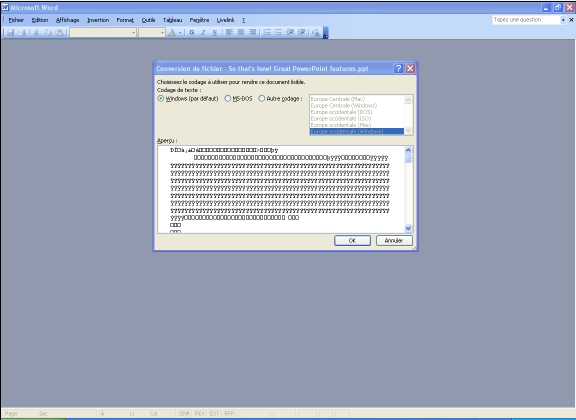
Task: Open the font size dropdown
Action: click(162, 33)
